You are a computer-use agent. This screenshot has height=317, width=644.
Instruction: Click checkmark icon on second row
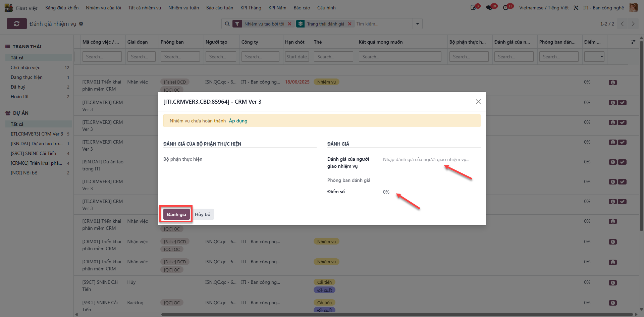622,103
